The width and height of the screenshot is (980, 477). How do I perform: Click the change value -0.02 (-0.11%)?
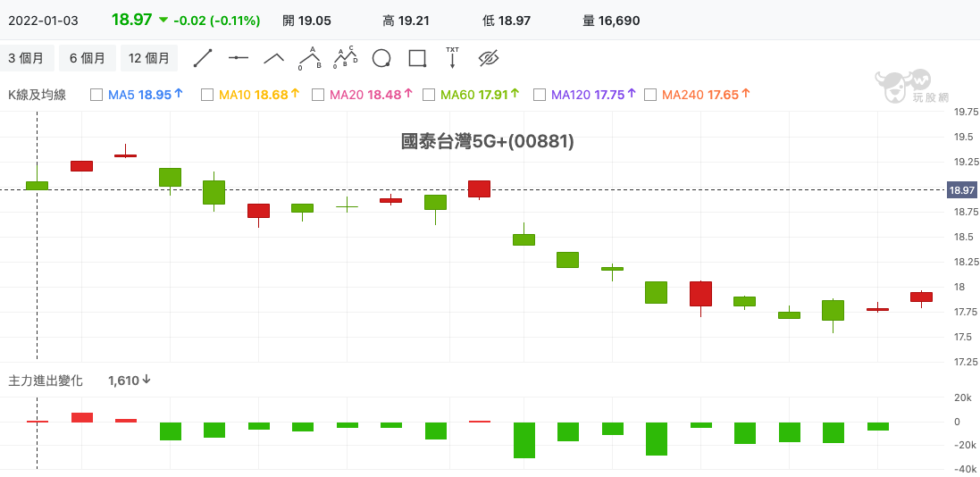pyautogui.click(x=216, y=21)
